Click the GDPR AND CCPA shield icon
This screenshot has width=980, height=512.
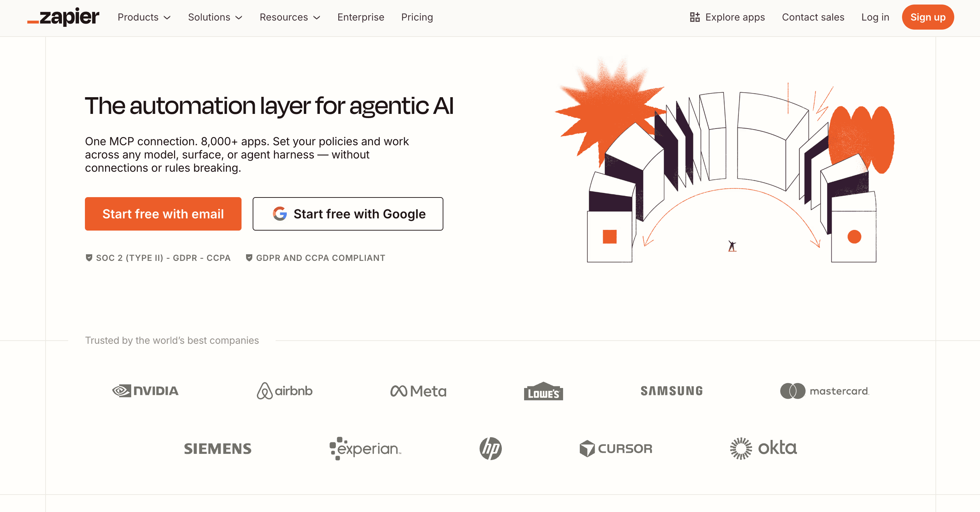[x=249, y=258]
